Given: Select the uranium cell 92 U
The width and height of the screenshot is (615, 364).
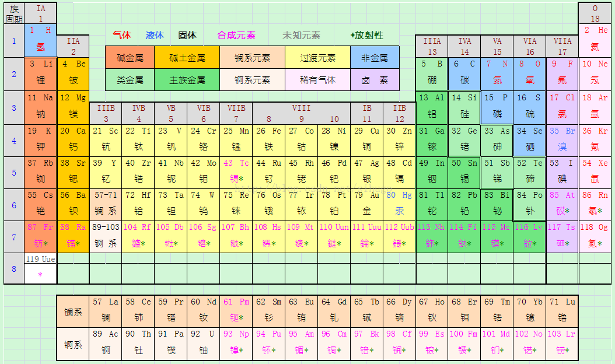Looking at the screenshot, I should 203,344.
